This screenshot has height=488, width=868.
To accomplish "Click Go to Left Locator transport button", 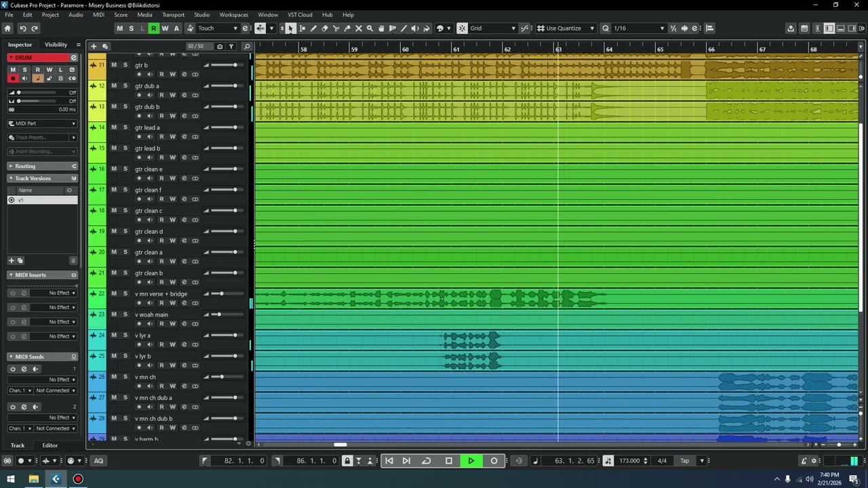I will (389, 461).
